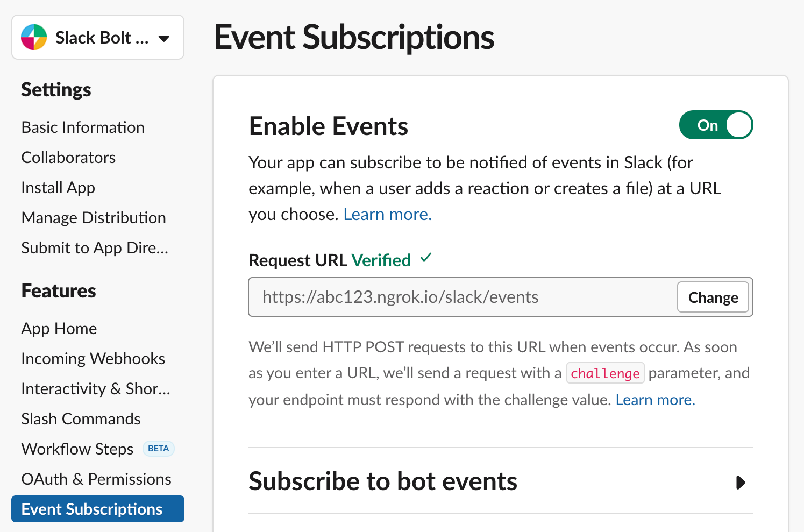Open the App Home section

point(59,328)
